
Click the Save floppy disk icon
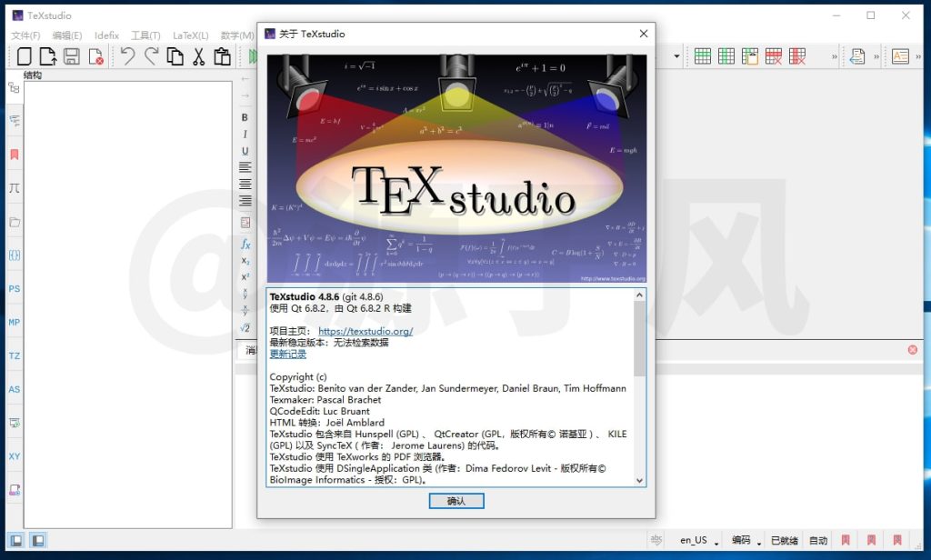[72, 56]
